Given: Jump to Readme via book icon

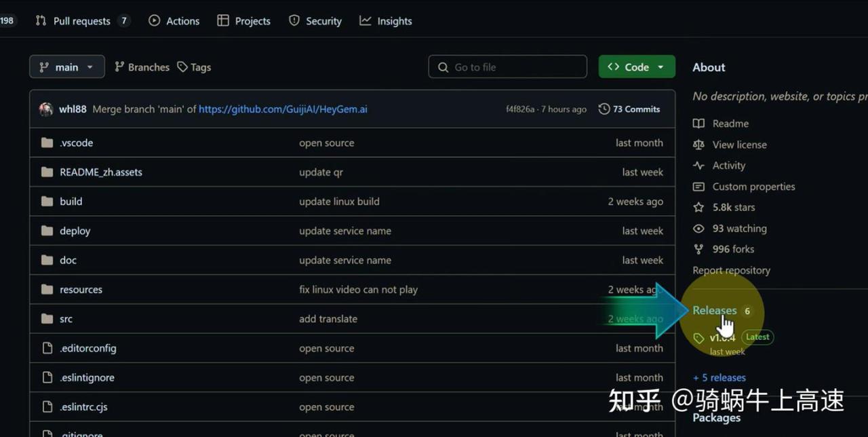Looking at the screenshot, I should pyautogui.click(x=698, y=123).
